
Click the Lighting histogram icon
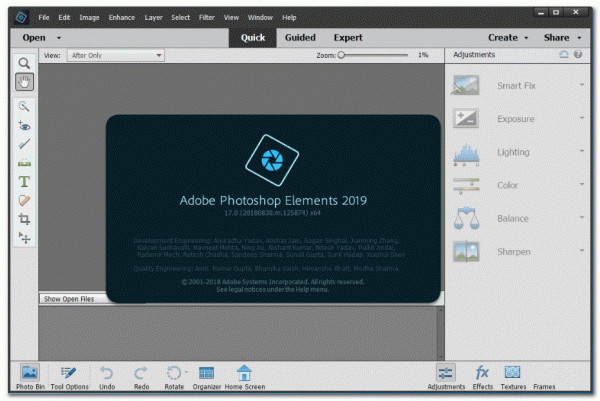click(466, 153)
